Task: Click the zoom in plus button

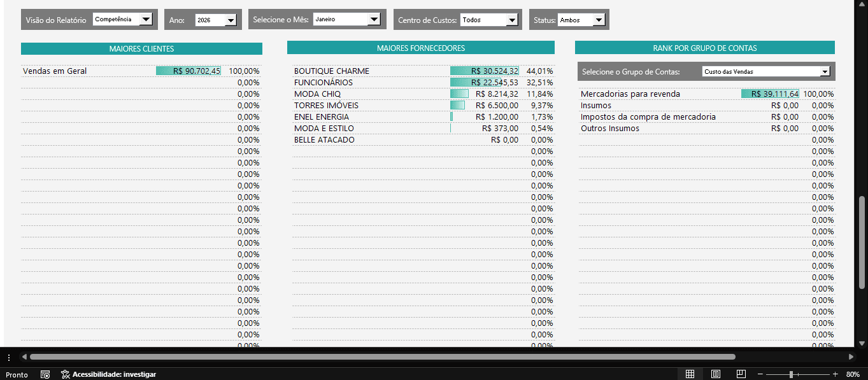Action: click(x=836, y=374)
